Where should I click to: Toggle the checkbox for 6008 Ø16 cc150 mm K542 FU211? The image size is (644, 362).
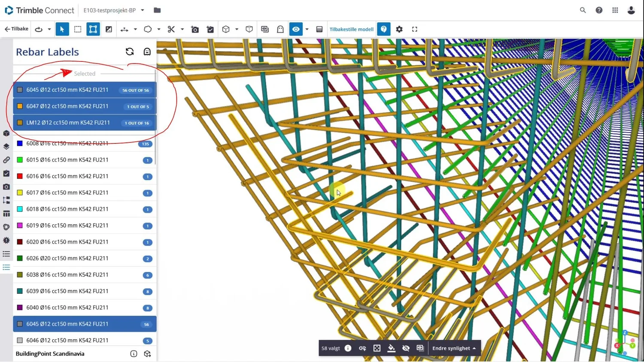click(19, 143)
